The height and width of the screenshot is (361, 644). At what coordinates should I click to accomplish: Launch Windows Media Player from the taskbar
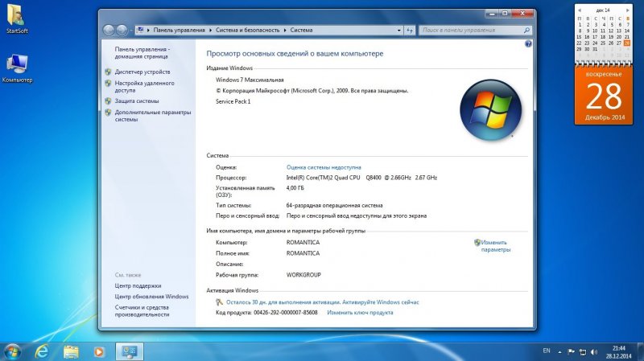click(99, 351)
